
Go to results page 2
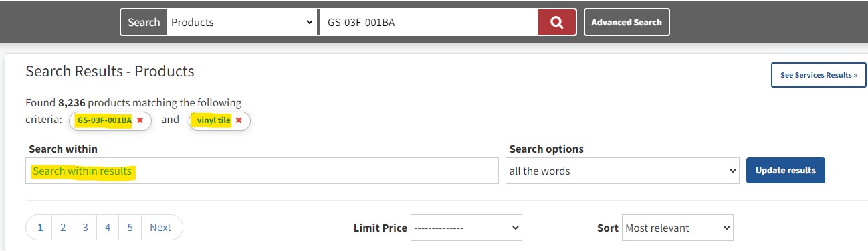(x=63, y=228)
